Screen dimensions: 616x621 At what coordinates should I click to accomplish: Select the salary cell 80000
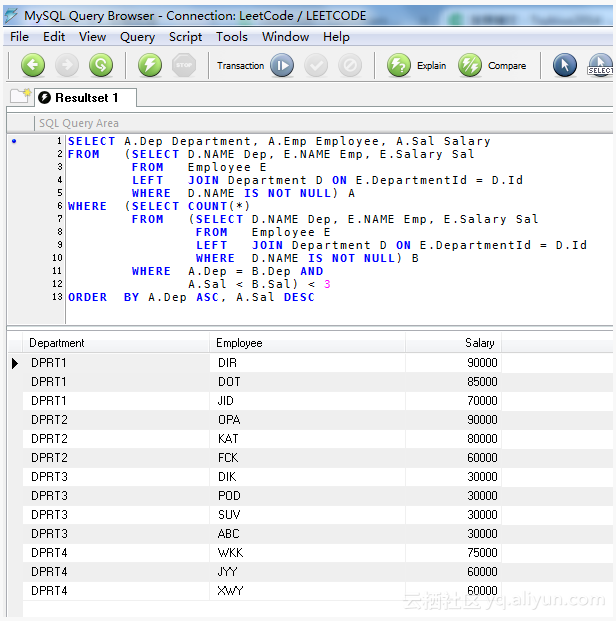click(x=453, y=439)
